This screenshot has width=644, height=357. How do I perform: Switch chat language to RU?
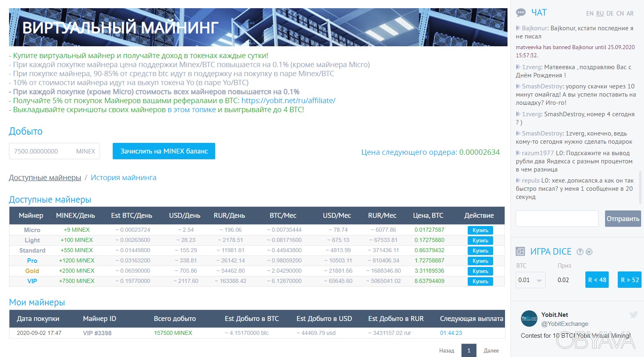(600, 14)
